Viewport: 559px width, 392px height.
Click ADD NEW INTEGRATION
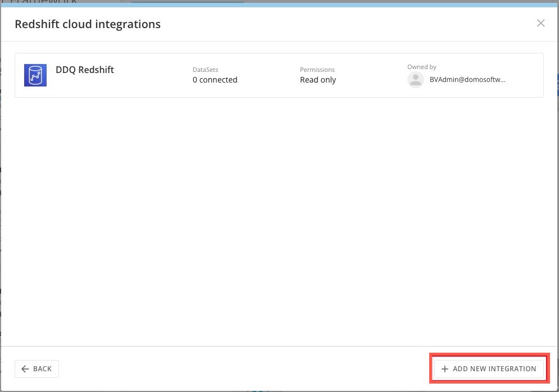click(x=488, y=368)
